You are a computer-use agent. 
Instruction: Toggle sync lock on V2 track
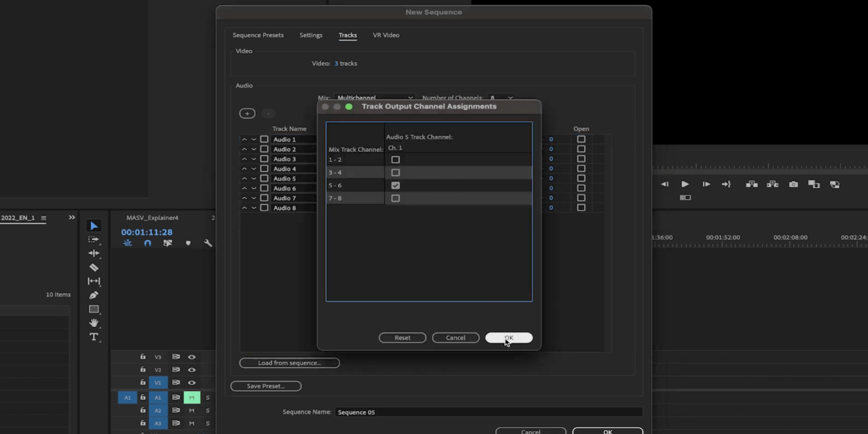point(176,370)
